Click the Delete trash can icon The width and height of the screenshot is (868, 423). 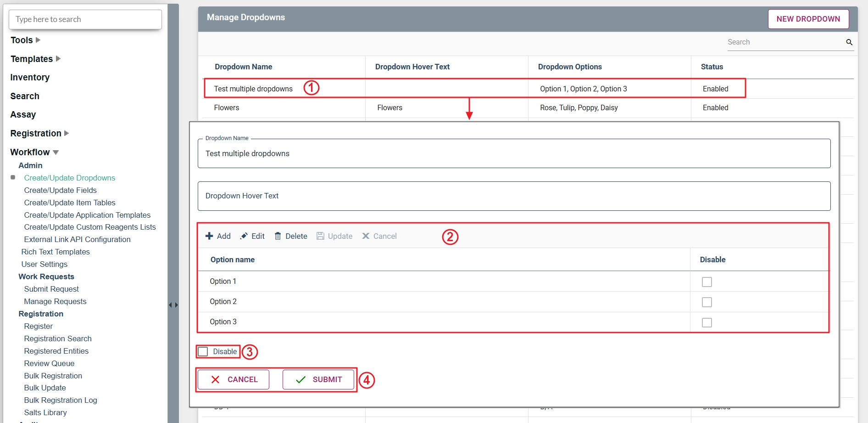pos(278,236)
